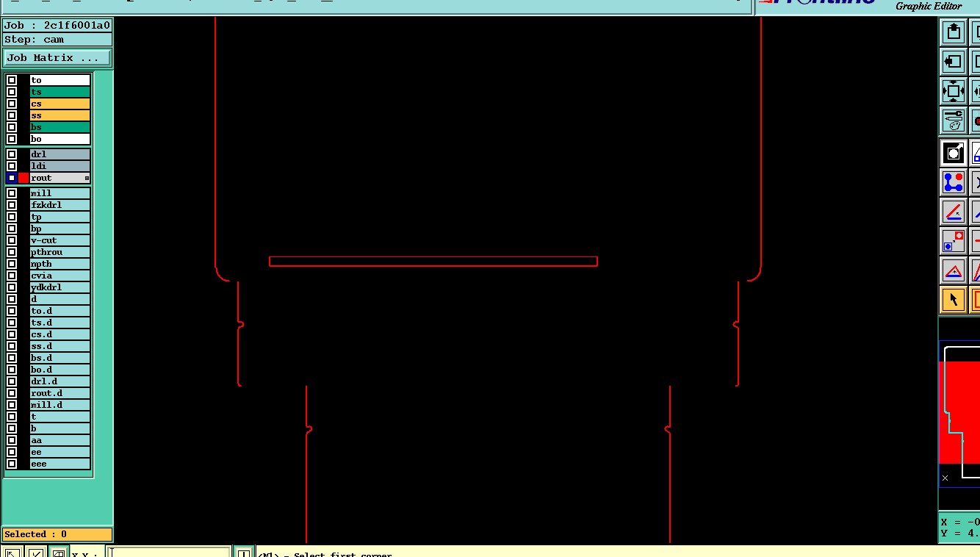Select the layer named bp

click(60, 229)
